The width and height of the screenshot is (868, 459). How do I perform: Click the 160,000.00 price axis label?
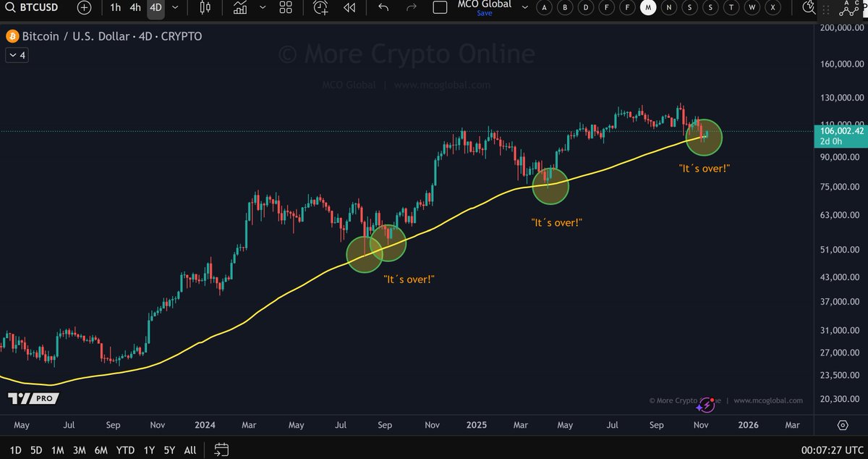pyautogui.click(x=842, y=64)
